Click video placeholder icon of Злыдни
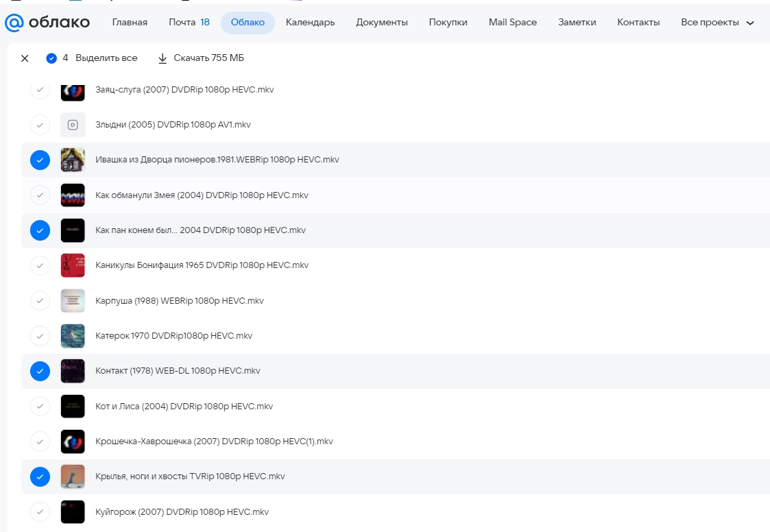Viewport: 770px width, 532px height. tap(73, 125)
